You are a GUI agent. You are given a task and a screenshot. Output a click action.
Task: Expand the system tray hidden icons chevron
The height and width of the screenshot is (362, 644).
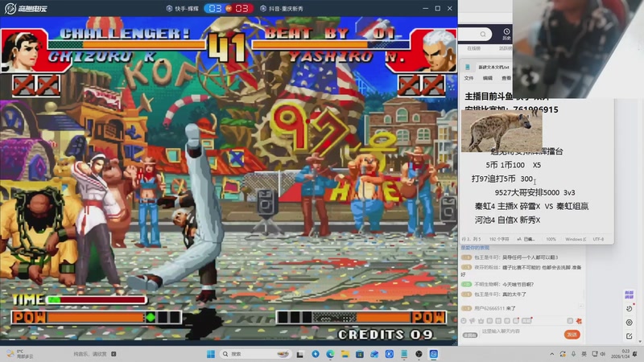pyautogui.click(x=552, y=354)
